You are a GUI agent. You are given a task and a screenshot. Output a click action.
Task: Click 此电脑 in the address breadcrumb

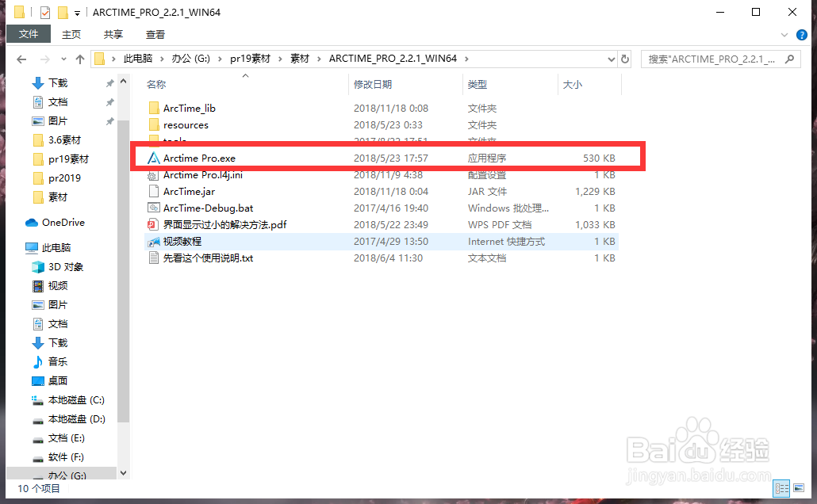point(138,59)
